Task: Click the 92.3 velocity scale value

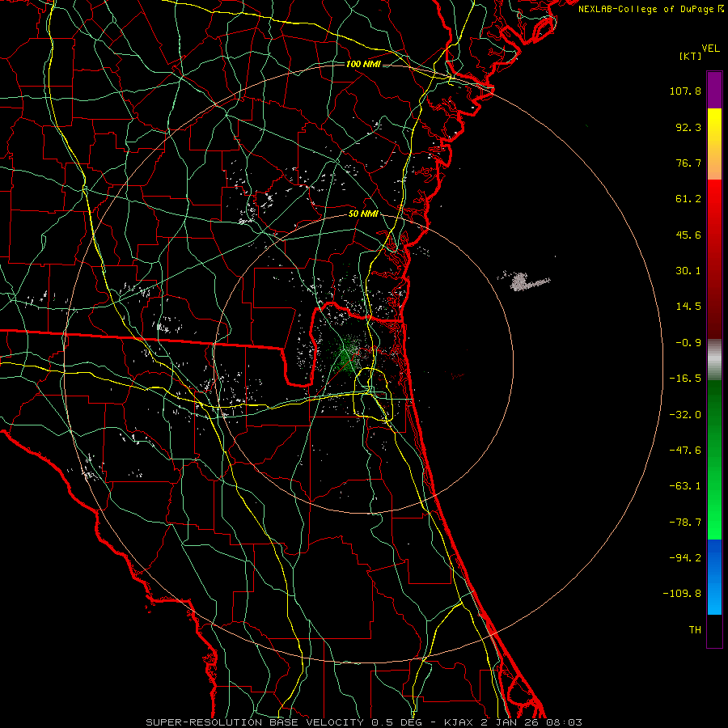Action: click(x=688, y=127)
